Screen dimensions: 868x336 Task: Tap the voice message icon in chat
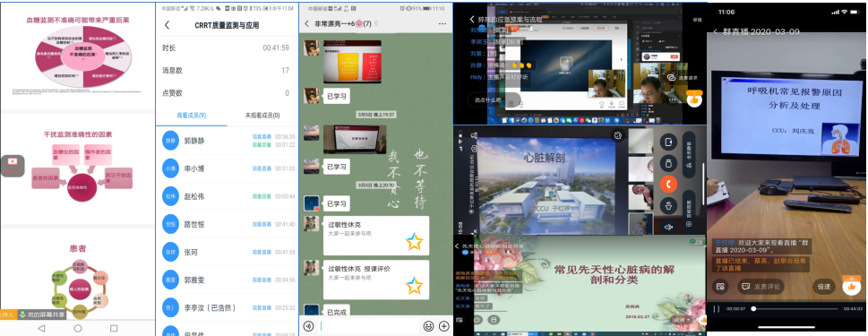(309, 326)
